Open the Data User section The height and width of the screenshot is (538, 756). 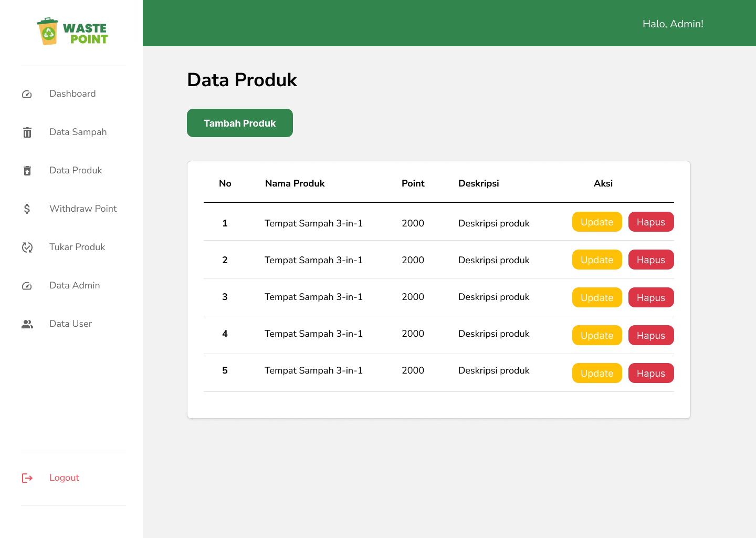(x=70, y=324)
